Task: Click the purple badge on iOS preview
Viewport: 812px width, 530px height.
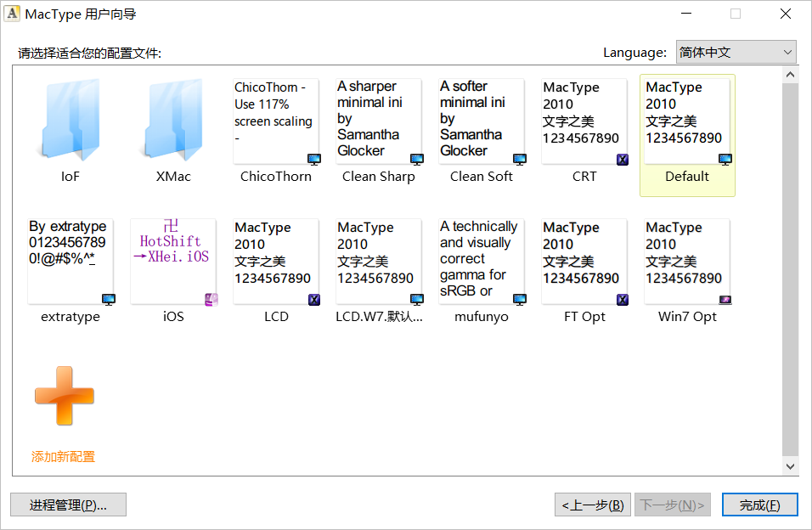Action: coord(211,300)
